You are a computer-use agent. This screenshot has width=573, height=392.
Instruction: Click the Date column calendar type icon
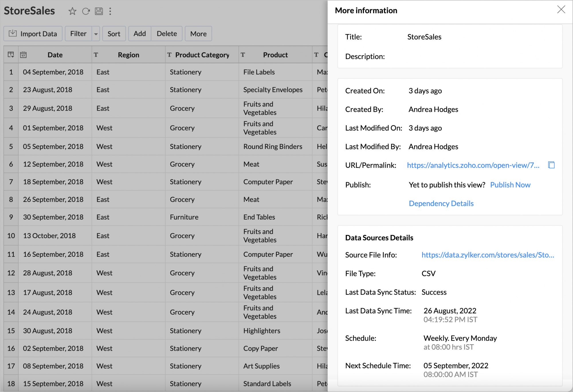(23, 55)
